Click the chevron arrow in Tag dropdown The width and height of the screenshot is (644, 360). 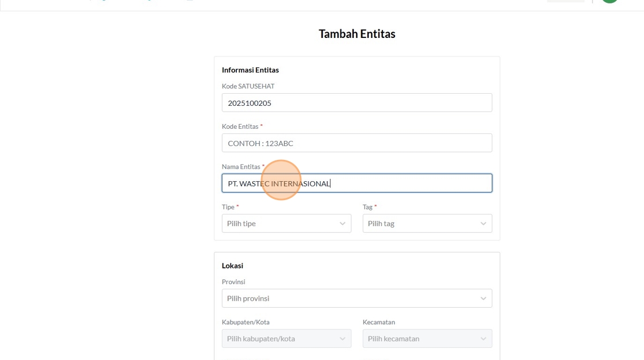483,224
